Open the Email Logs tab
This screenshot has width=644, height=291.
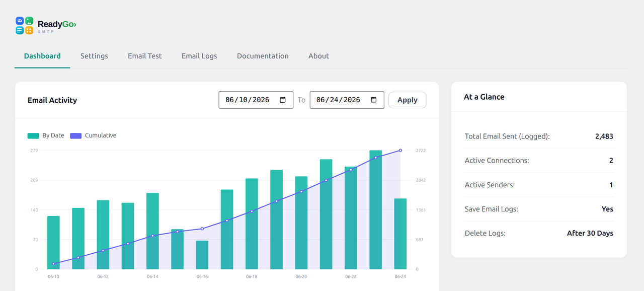(199, 56)
